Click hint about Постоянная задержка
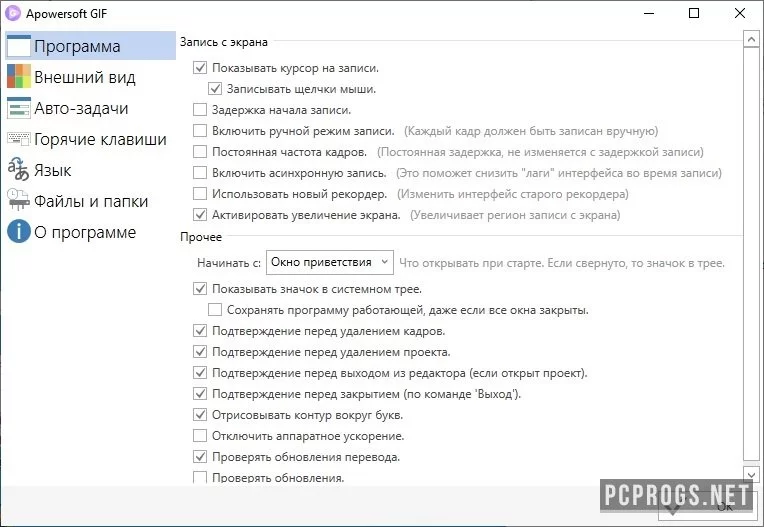Image resolution: width=764 pixels, height=527 pixels. pos(540,152)
